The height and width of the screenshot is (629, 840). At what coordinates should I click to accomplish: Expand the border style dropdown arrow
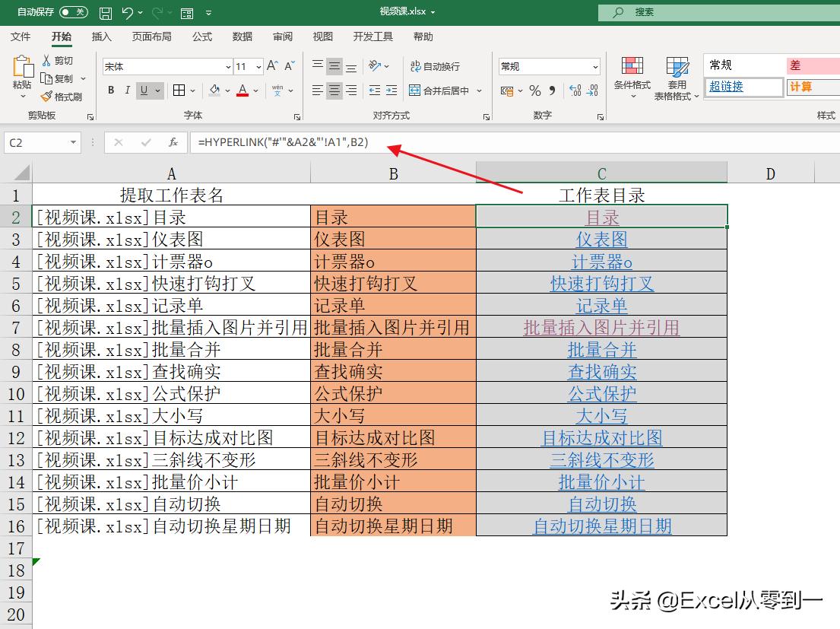(191, 90)
